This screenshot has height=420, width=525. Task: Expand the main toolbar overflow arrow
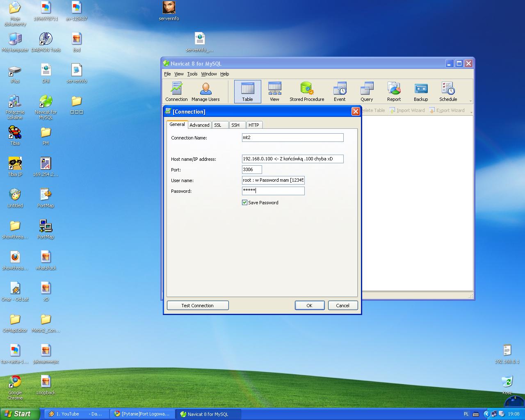coord(470,100)
